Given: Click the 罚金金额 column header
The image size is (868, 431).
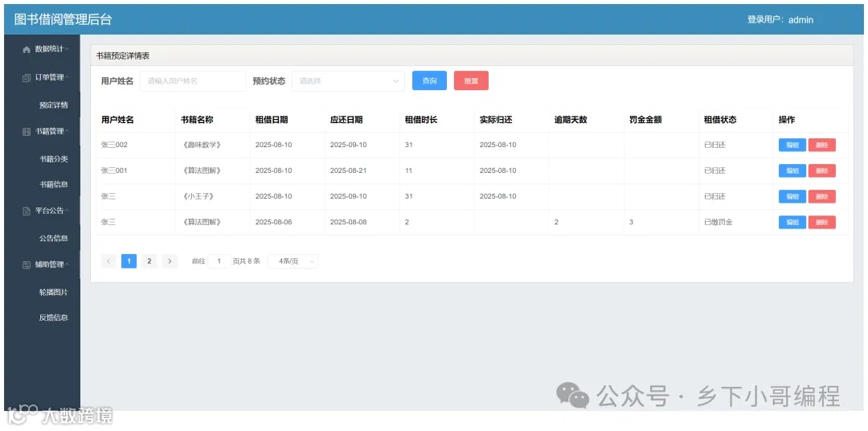Looking at the screenshot, I should point(645,120).
